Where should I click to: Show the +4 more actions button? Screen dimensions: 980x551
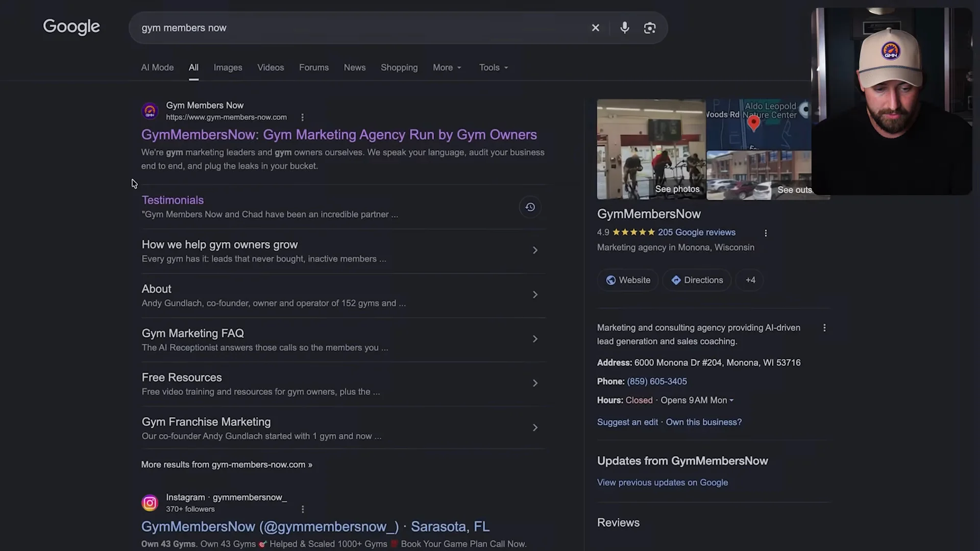[750, 280]
